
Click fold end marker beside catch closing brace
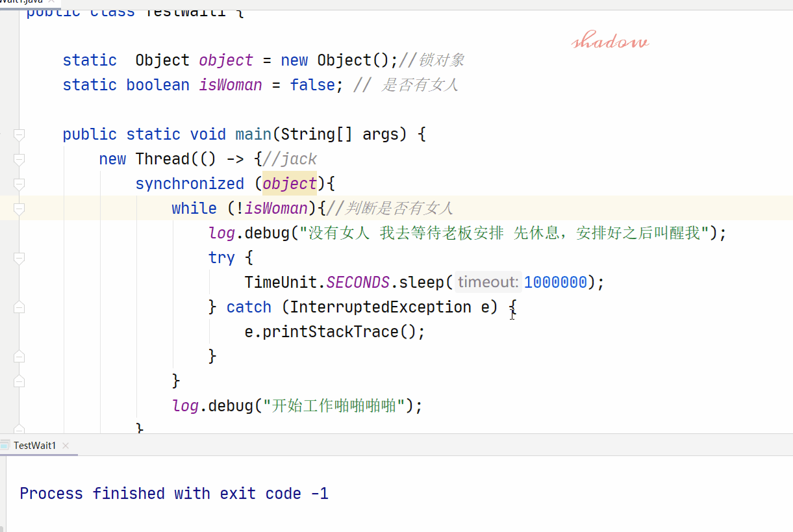pos(19,356)
